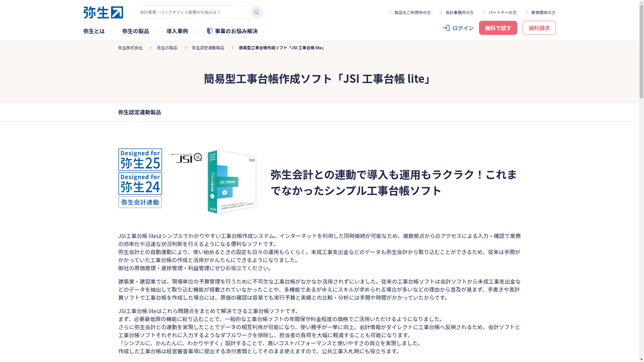
Task: Open 製品をご利用中の方 link
Action: coord(412,13)
